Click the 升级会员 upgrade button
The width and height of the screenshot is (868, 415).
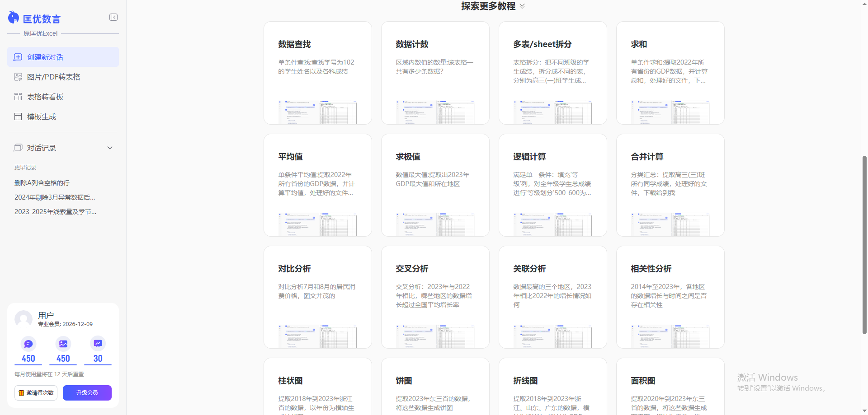87,392
